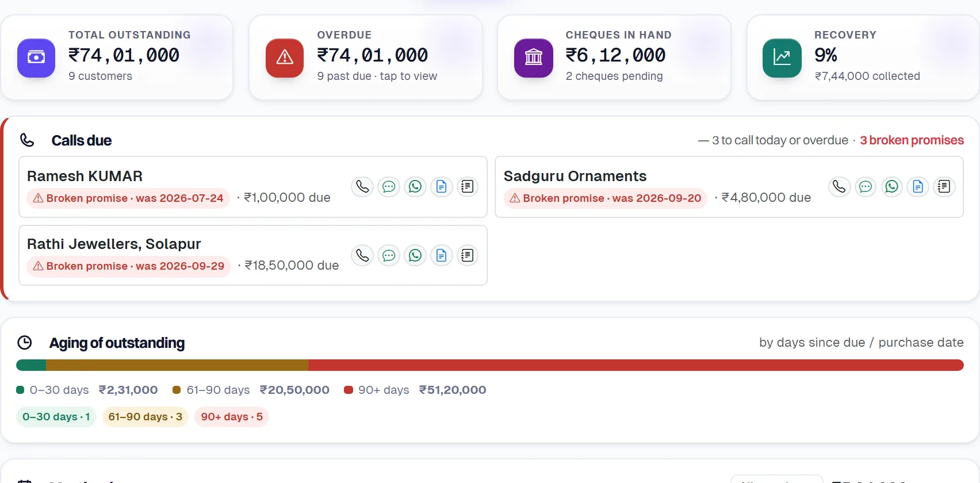Open the Sadguru Ornaments customer name
This screenshot has width=980, height=483.
click(x=575, y=176)
